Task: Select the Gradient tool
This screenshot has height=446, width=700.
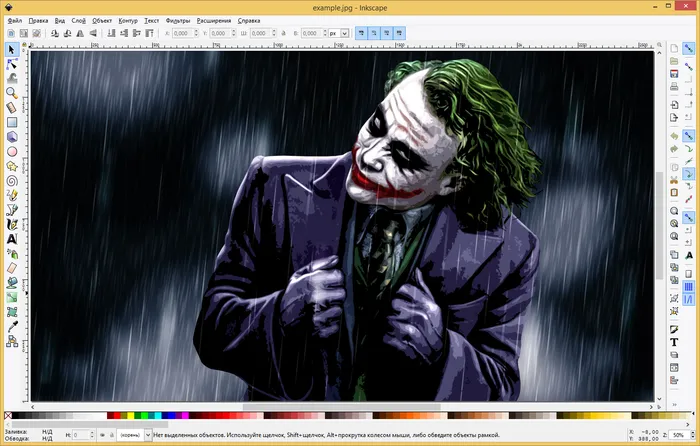Action: [12, 297]
